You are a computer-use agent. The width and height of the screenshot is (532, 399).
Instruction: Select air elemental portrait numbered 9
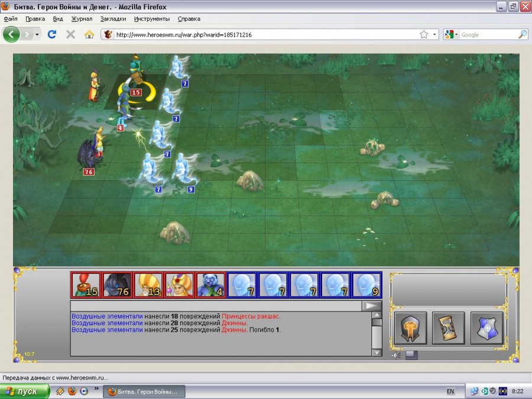click(367, 285)
